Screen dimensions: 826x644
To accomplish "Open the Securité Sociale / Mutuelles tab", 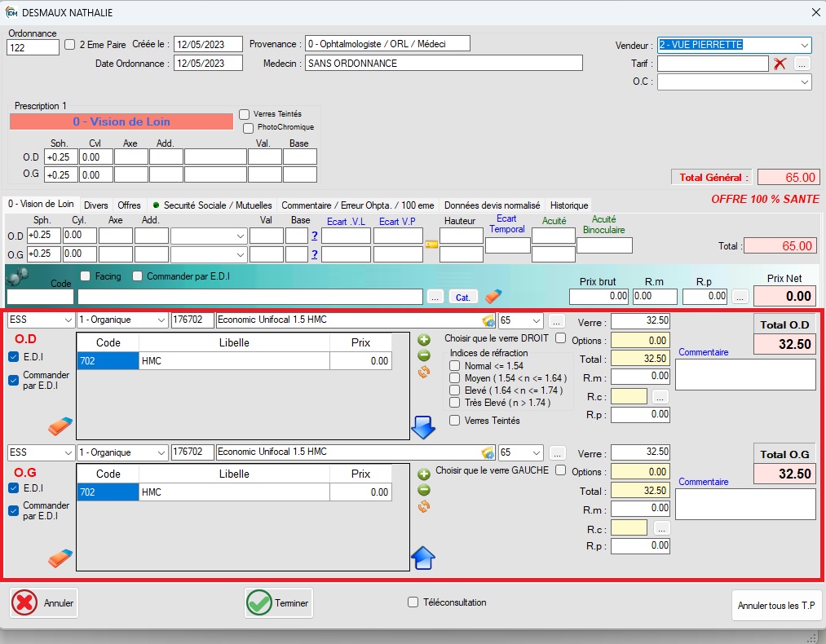I will 212,205.
